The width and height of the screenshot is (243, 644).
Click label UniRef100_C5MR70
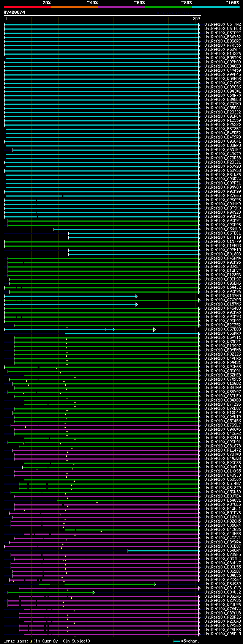tap(222, 95)
